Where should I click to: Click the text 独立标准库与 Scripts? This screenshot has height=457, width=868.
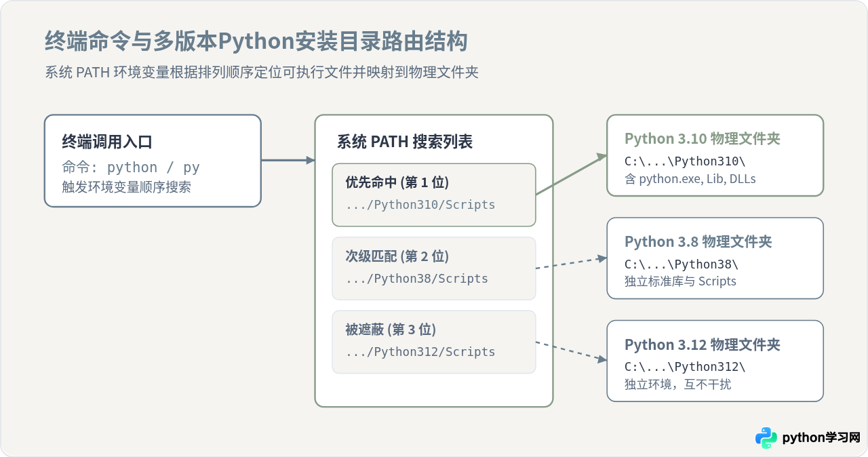tap(680, 281)
